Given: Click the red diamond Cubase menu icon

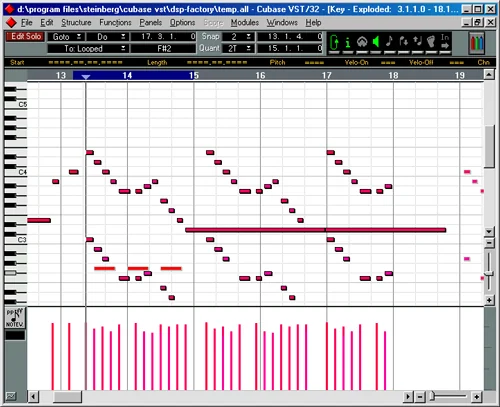Looking at the screenshot, I should pyautogui.click(x=11, y=23).
